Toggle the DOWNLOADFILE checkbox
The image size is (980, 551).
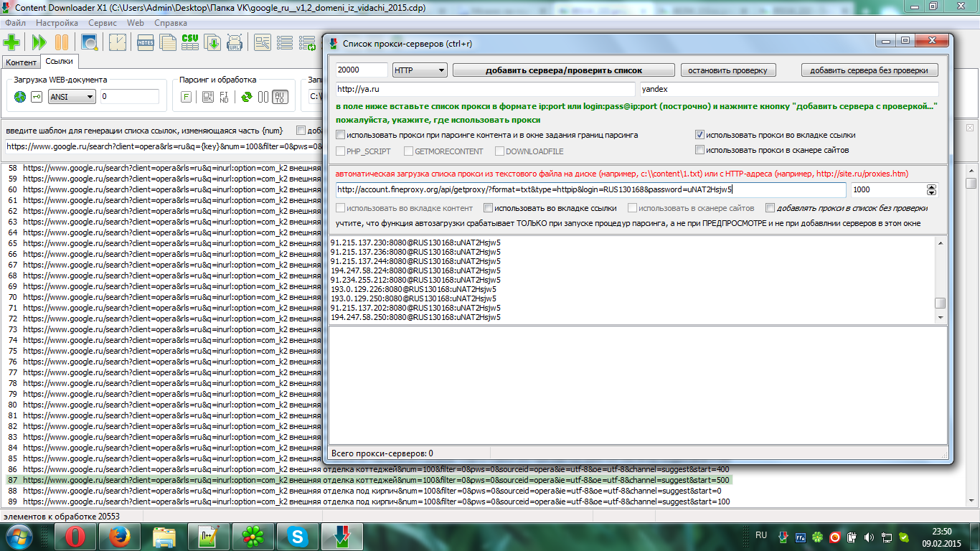(x=499, y=151)
